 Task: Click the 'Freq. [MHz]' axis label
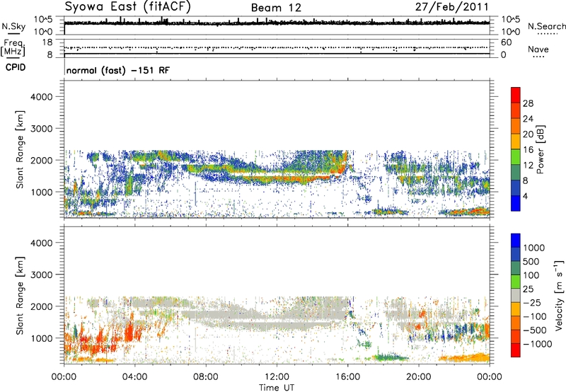pos(13,47)
